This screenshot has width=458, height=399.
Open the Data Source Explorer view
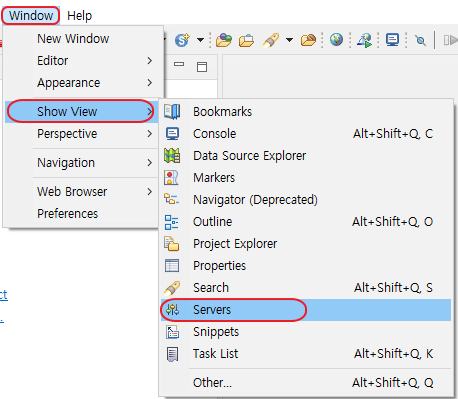coord(306,156)
